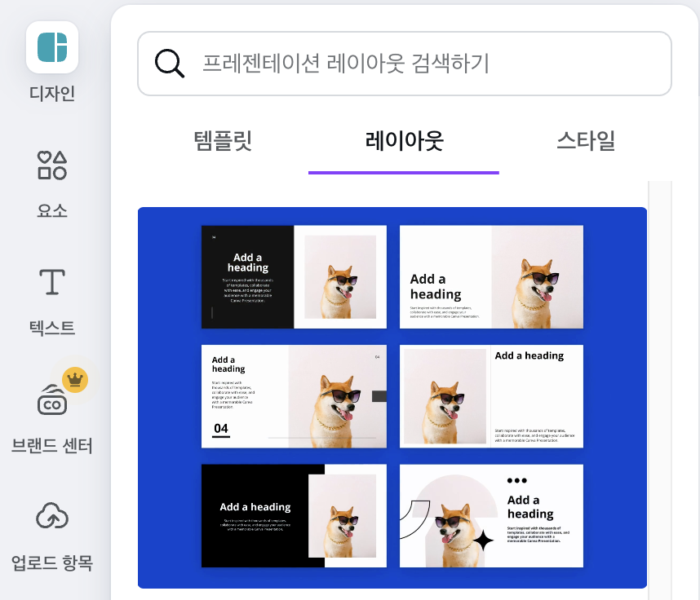Switch to the 스타일 tab

[x=585, y=140]
